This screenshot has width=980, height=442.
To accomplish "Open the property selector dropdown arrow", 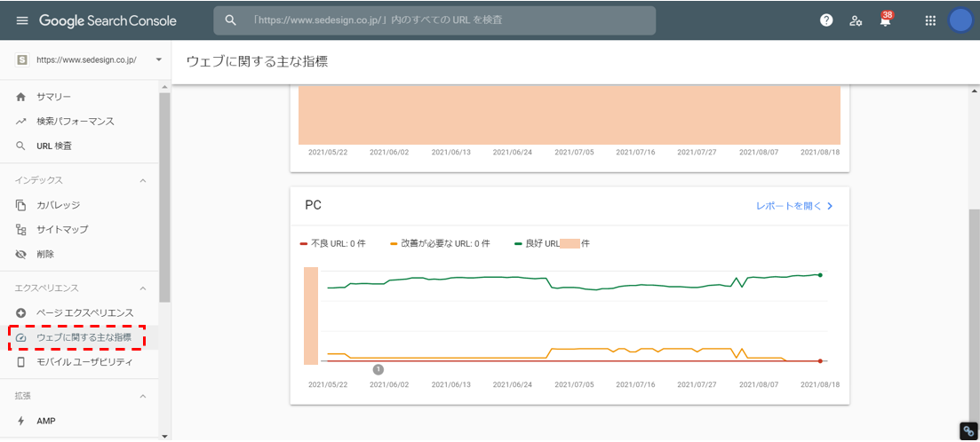I will pyautogui.click(x=158, y=60).
